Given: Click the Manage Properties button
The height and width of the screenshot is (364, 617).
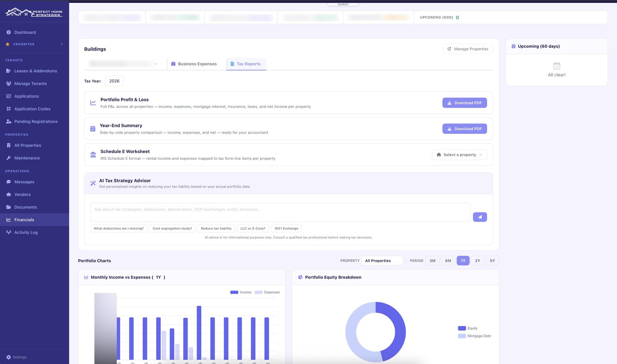Looking at the screenshot, I should 468,49.
